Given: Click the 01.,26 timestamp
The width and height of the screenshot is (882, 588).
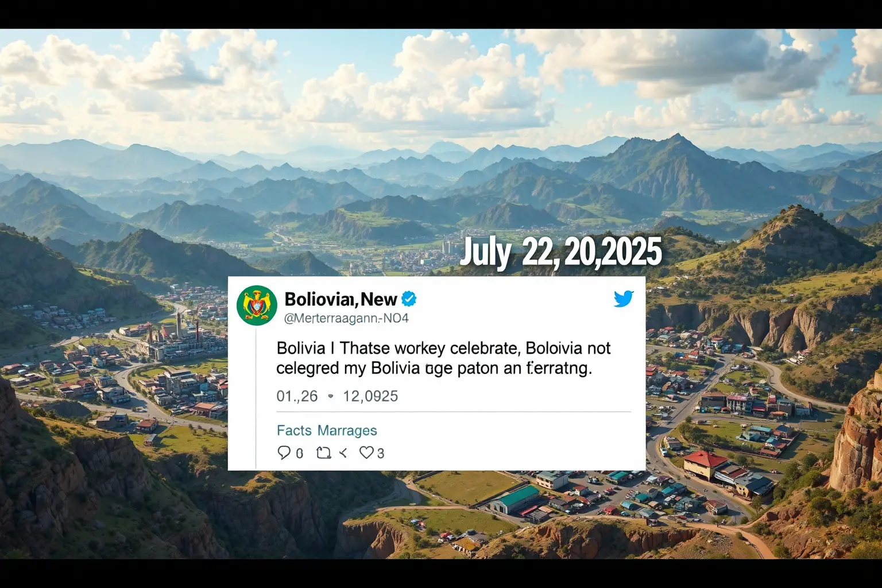Looking at the screenshot, I should [x=297, y=396].
